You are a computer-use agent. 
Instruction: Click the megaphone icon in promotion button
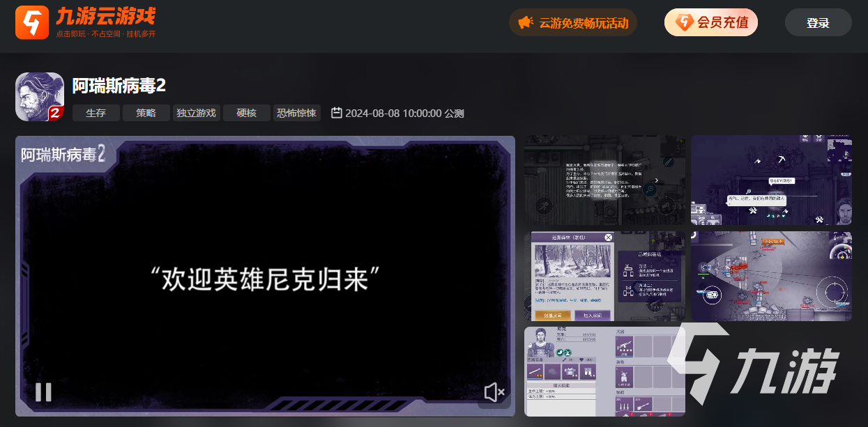tap(526, 22)
